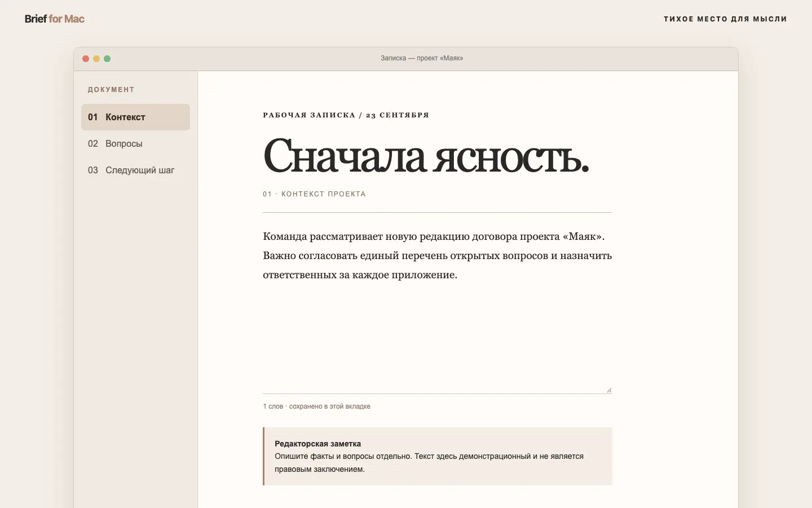Image resolution: width=812 pixels, height=508 pixels.
Task: Close the window with the red button
Action: (86, 59)
